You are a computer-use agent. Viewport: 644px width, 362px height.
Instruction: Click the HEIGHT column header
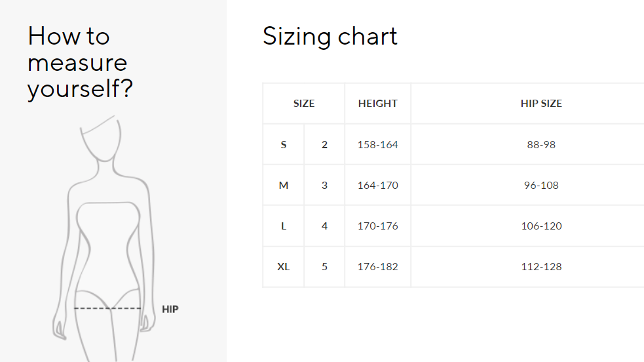click(x=377, y=103)
